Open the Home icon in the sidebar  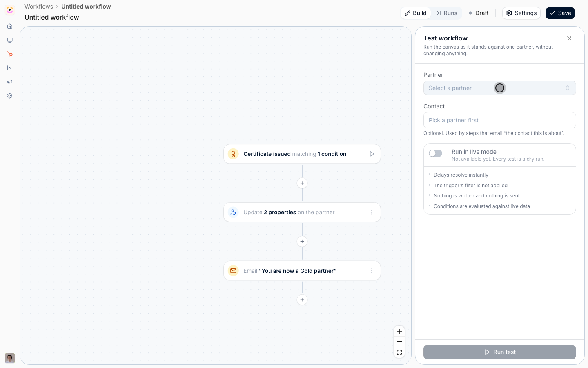(10, 26)
